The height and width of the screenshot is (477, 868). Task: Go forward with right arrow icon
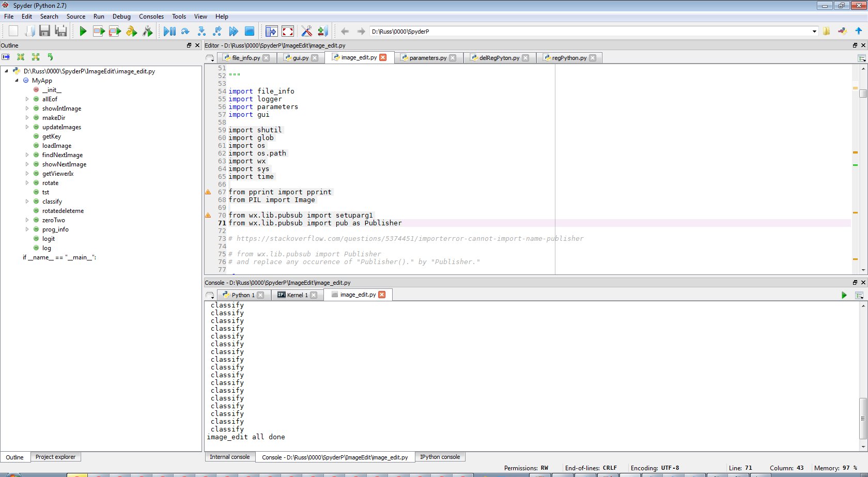click(361, 31)
